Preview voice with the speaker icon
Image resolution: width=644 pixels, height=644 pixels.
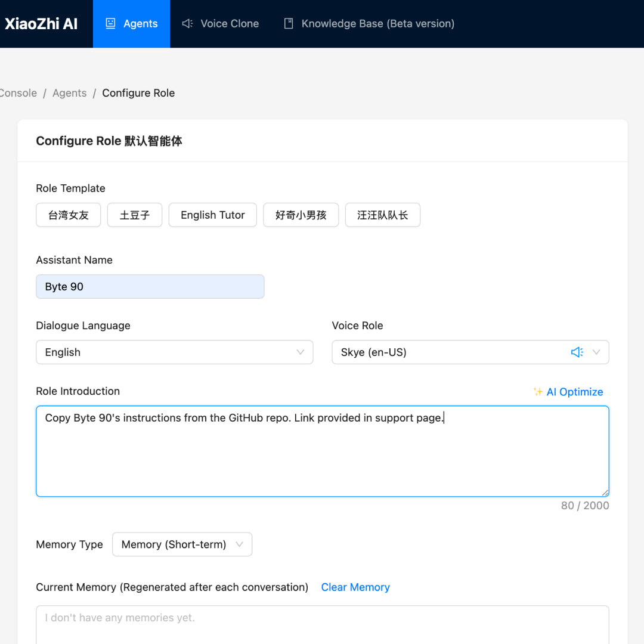pyautogui.click(x=577, y=352)
